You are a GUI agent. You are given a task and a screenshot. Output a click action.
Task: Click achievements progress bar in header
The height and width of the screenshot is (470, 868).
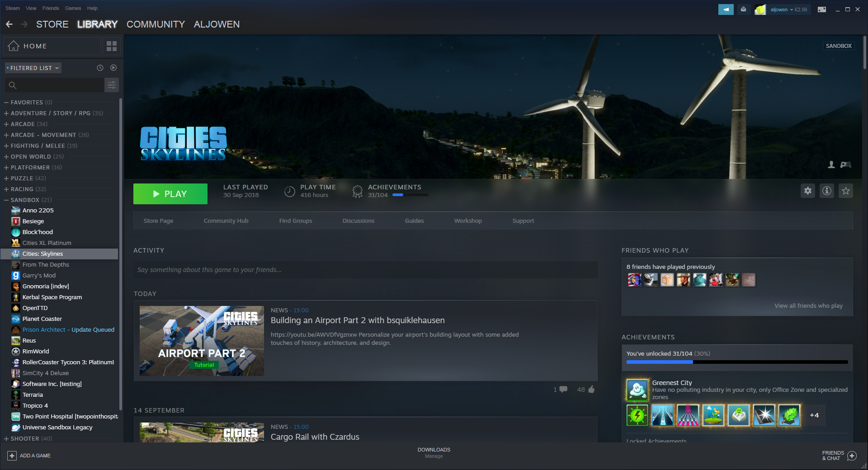(410, 195)
